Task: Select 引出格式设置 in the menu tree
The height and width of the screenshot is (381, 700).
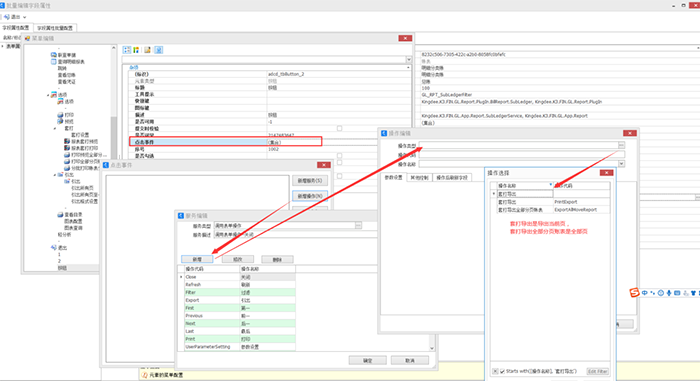Action: coord(84,201)
